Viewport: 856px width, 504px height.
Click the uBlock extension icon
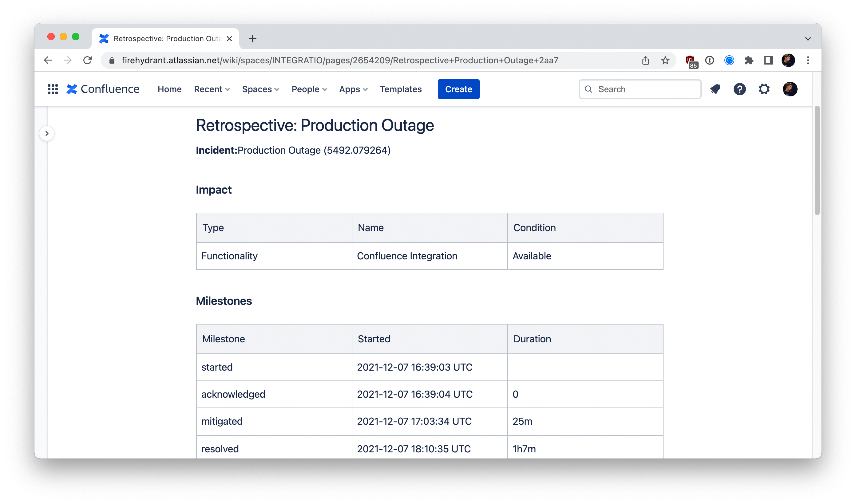point(691,61)
